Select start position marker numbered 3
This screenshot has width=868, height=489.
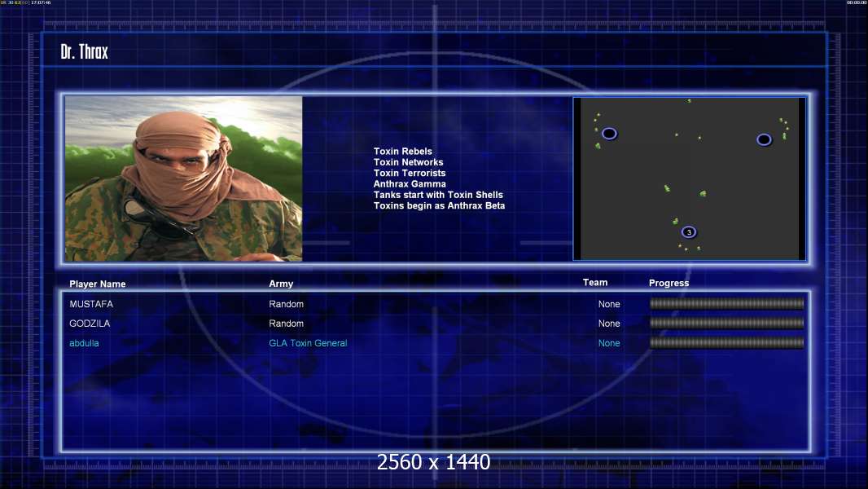(689, 232)
